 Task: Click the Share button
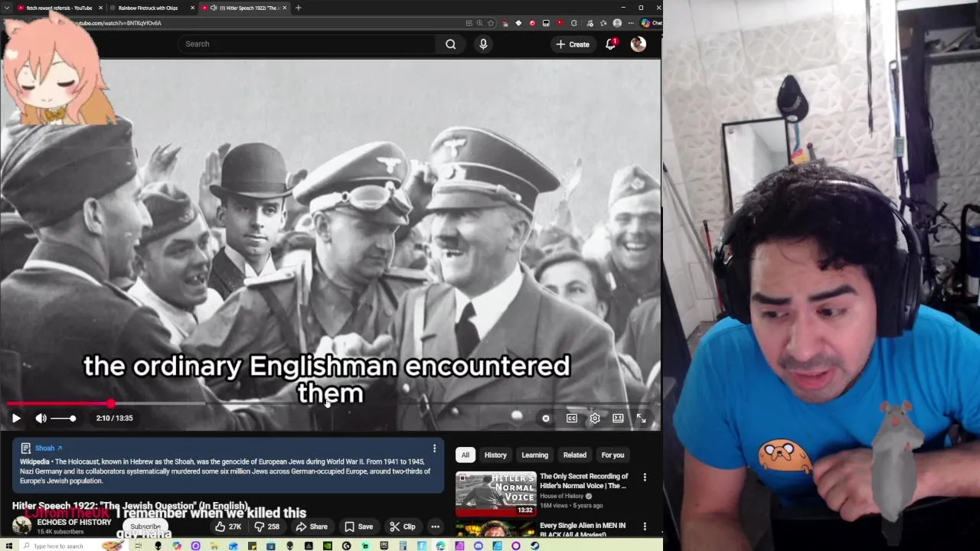coord(312,527)
